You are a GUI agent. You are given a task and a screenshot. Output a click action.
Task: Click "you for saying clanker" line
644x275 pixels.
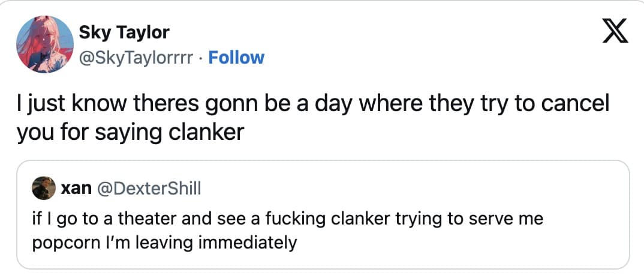(x=131, y=131)
